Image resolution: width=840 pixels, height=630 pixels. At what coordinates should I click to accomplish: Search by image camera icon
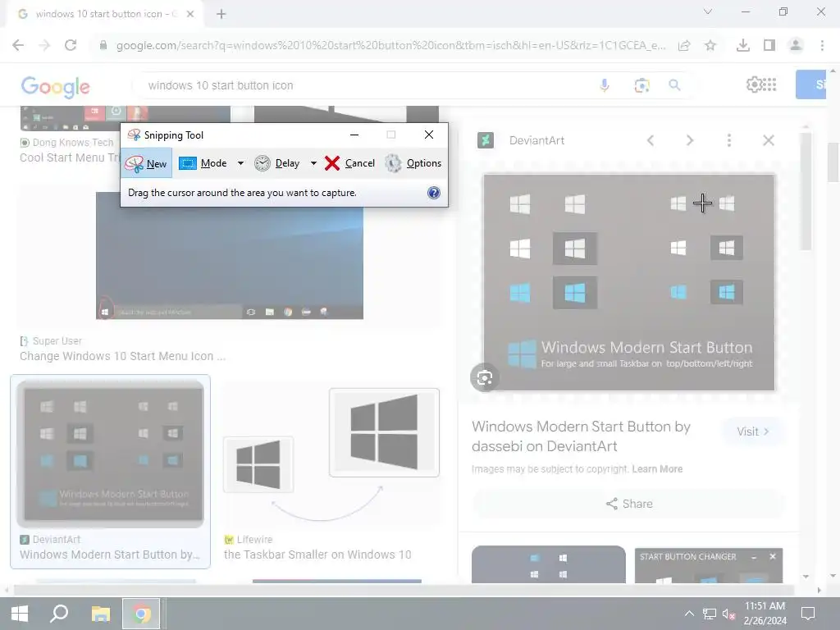click(x=641, y=85)
